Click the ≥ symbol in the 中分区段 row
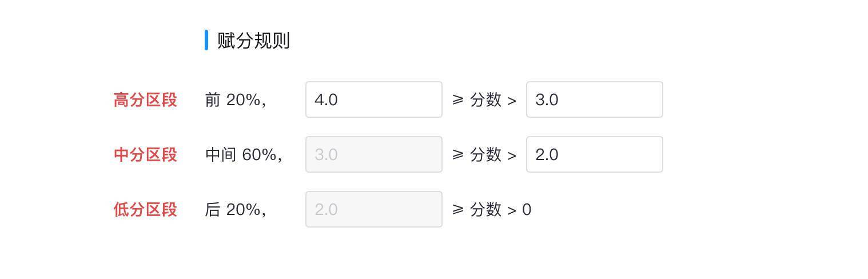The width and height of the screenshot is (868, 279). [458, 155]
